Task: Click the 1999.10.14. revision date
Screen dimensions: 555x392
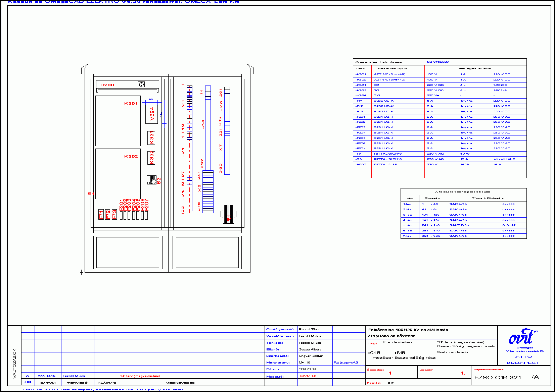Action: click(x=47, y=376)
